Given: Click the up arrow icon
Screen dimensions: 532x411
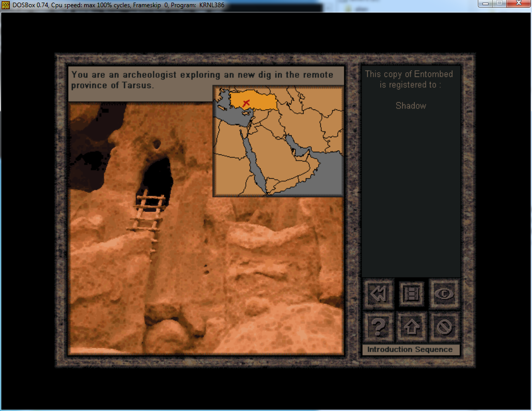Looking at the screenshot, I should click(x=411, y=326).
